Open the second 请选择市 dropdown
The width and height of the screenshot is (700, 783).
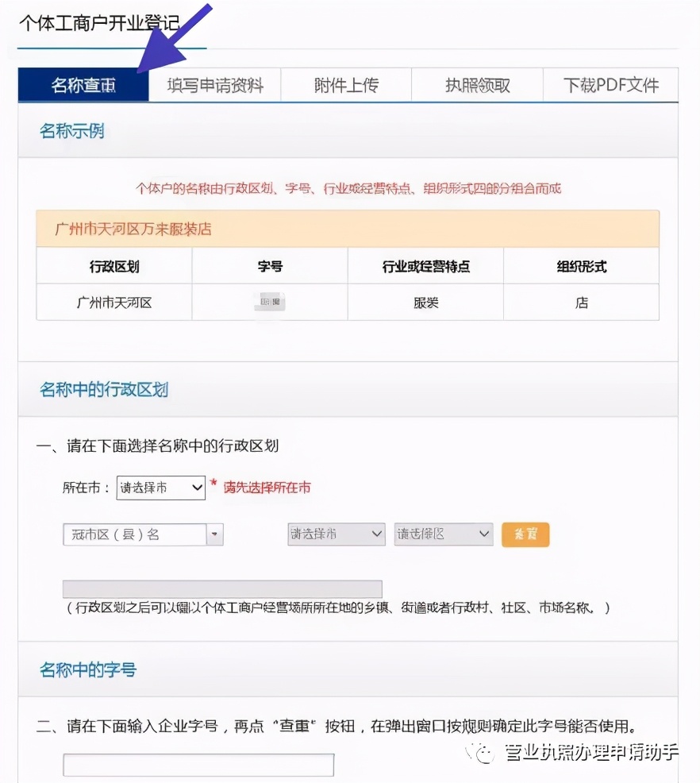[x=336, y=534]
